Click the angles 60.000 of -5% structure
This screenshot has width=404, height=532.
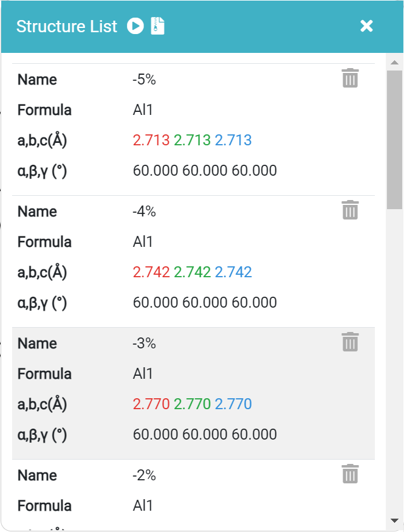205,171
